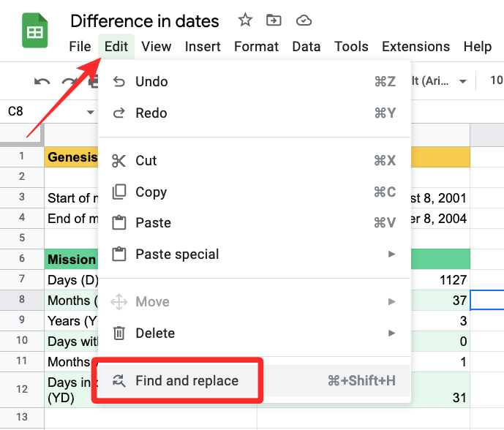Open the Tools menu
Image resolution: width=504 pixels, height=430 pixels.
point(351,47)
